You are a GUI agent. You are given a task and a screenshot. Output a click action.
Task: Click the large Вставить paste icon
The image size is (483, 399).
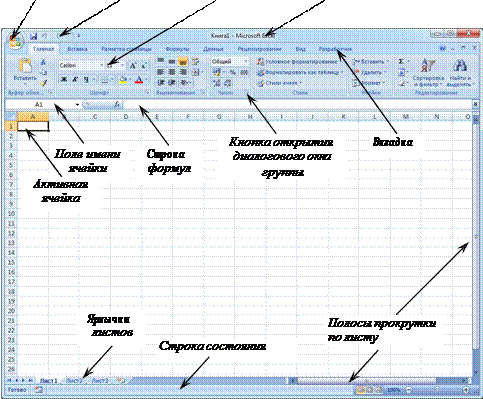point(25,65)
